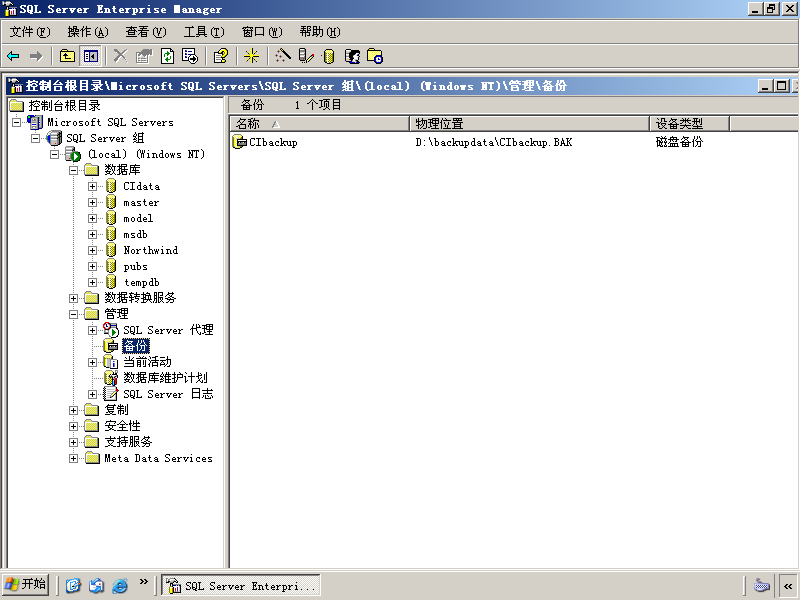Select the 数据库维护计划 node
The height and width of the screenshot is (600, 800).
[165, 378]
